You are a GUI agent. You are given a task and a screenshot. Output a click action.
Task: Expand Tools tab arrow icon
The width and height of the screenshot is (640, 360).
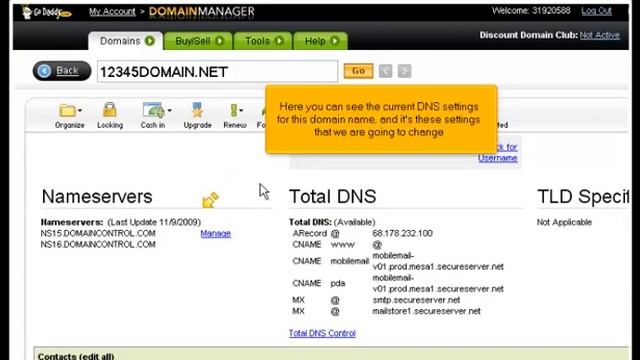279,41
